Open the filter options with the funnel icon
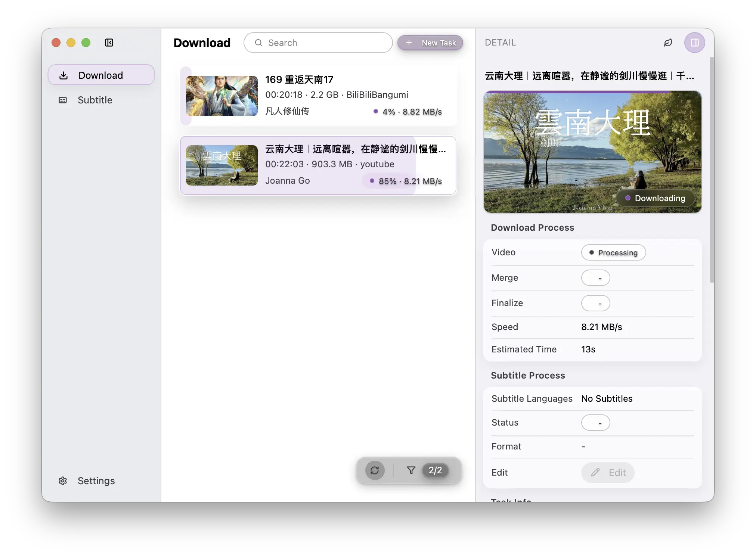This screenshot has width=756, height=557. tap(411, 470)
